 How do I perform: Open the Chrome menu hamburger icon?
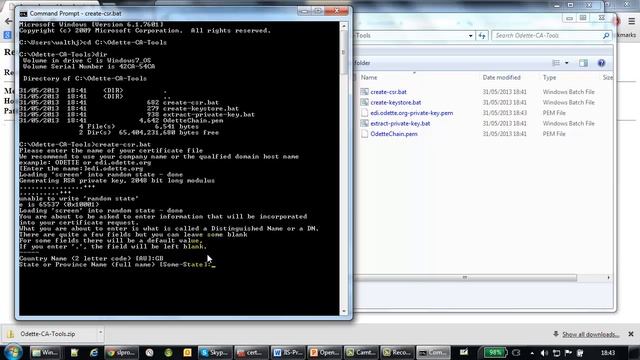tap(631, 21)
